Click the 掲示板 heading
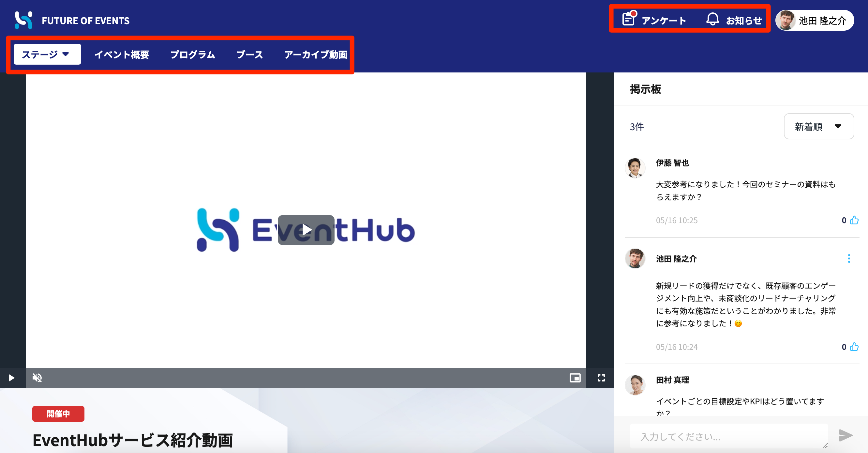 (x=645, y=89)
